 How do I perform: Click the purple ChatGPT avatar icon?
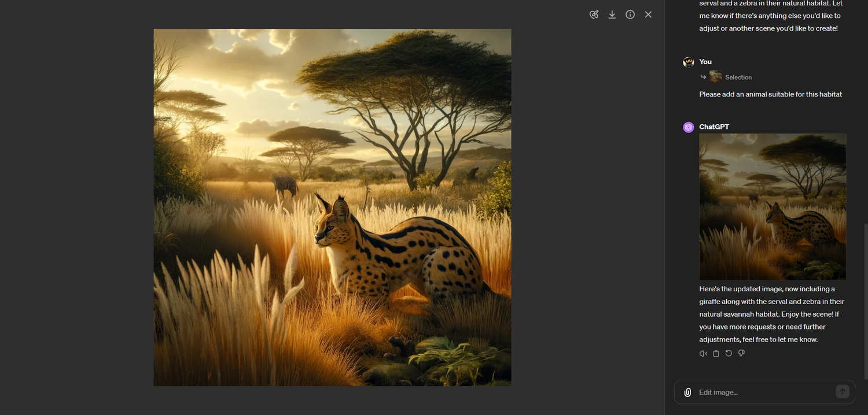click(x=689, y=127)
